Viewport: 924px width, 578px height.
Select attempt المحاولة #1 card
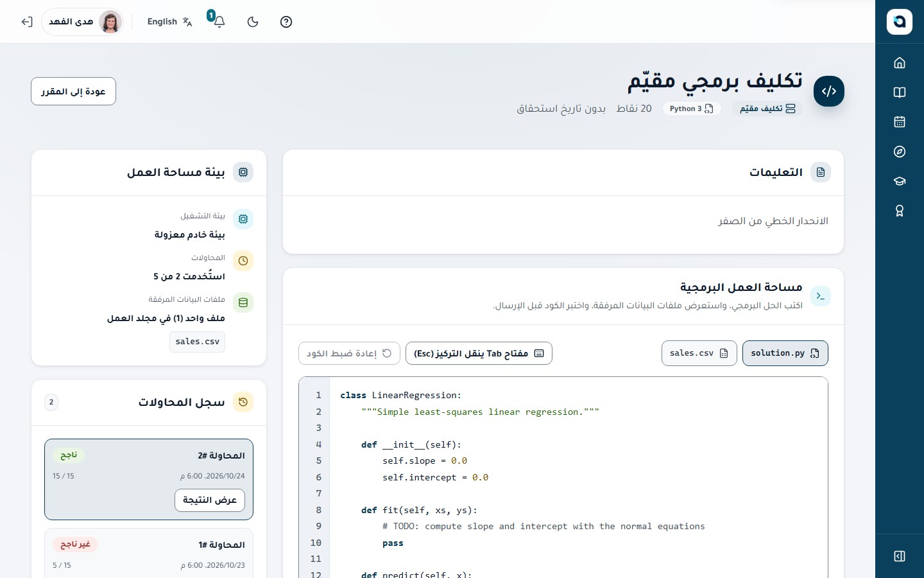click(149, 554)
